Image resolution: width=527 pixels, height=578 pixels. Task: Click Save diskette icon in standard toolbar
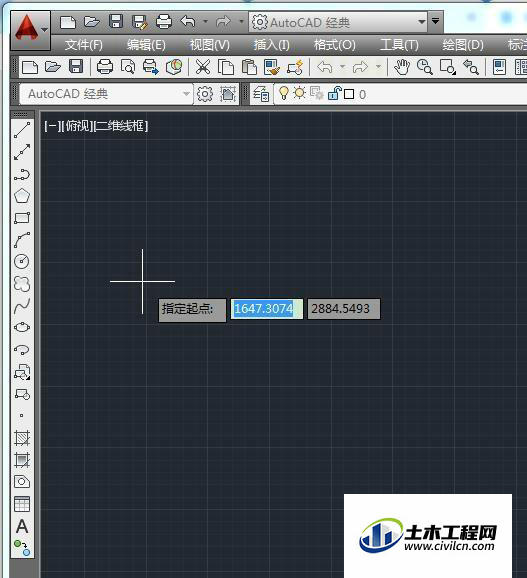(76, 67)
